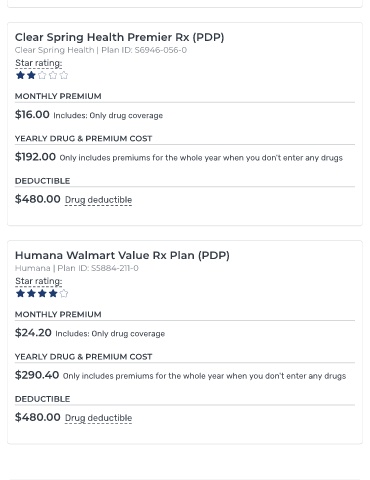Open Star rating tooltip for Clear Spring Health
370x480 pixels.
(x=39, y=63)
